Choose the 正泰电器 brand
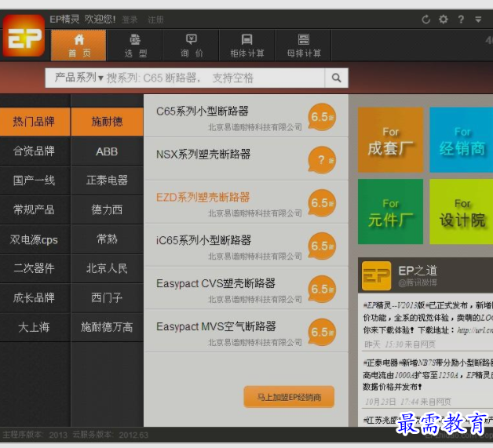 (x=107, y=180)
